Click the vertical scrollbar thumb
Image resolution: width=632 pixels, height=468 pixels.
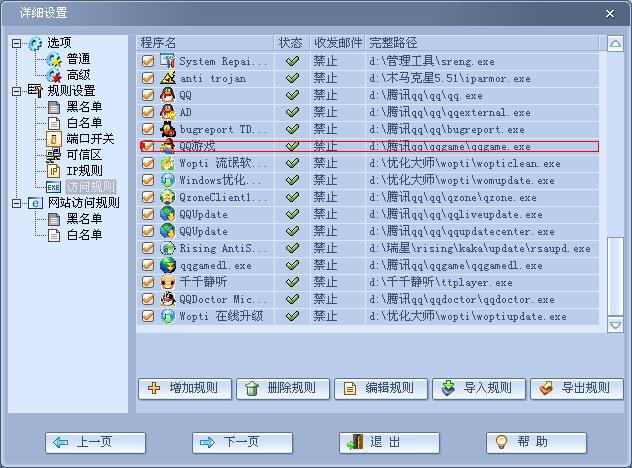tap(615, 276)
